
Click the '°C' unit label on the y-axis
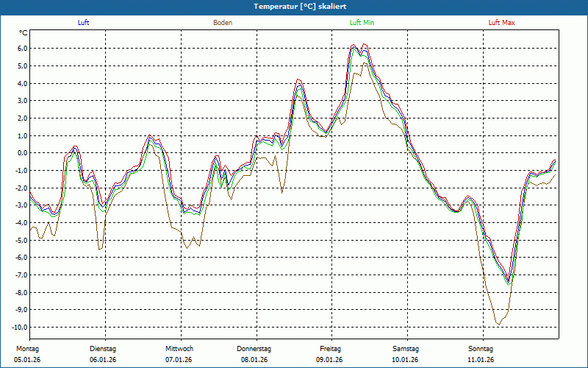coord(24,33)
